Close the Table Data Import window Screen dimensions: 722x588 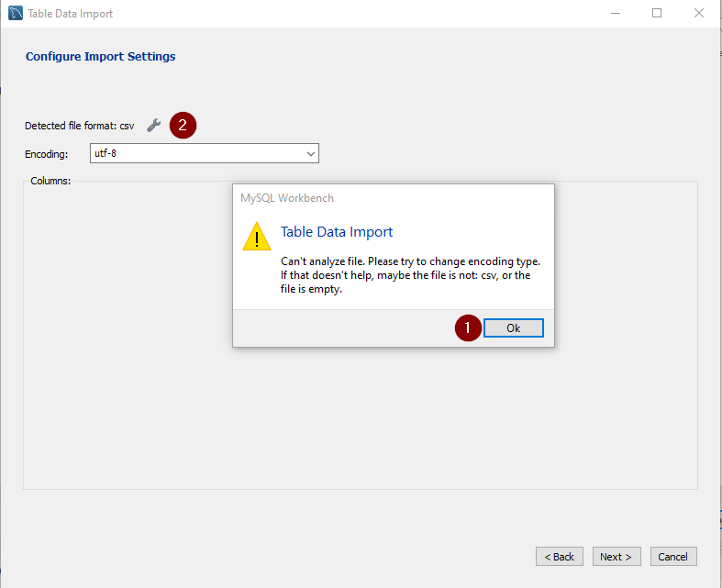[699, 14]
